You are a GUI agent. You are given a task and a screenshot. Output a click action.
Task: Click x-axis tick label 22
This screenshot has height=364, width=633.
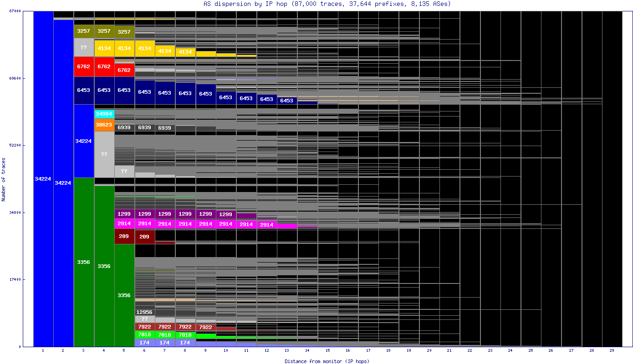(470, 351)
